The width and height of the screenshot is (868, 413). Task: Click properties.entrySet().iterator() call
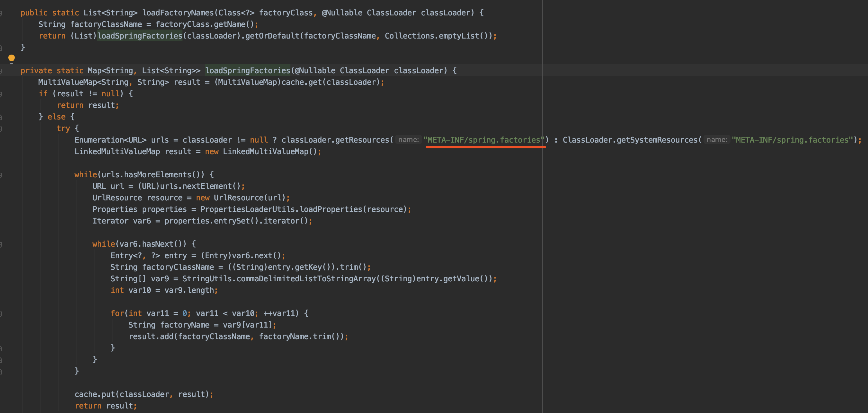point(236,221)
